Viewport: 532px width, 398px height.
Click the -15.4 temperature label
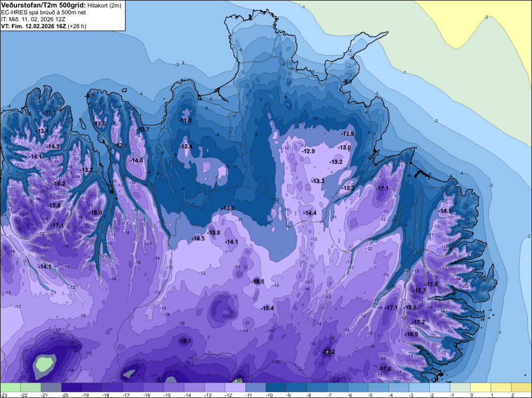click(x=268, y=308)
